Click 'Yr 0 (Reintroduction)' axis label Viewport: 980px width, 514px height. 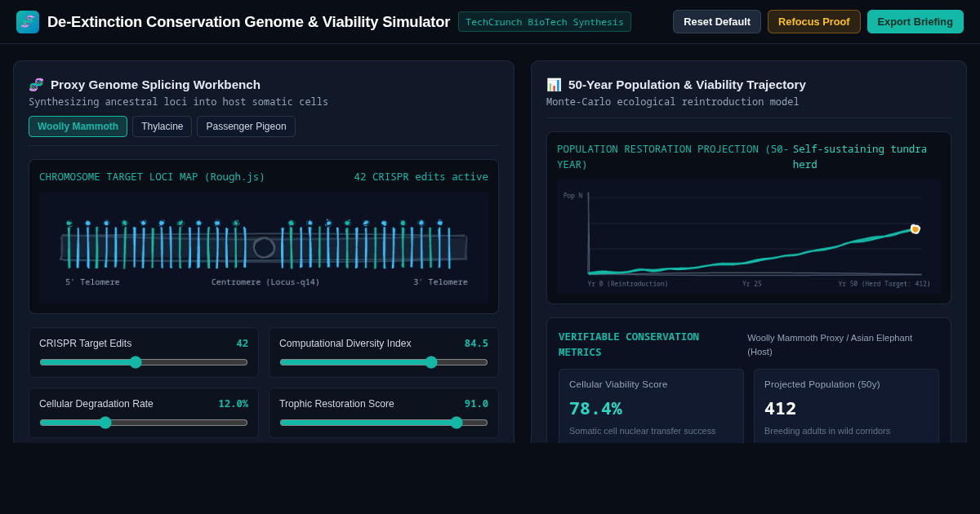(628, 284)
